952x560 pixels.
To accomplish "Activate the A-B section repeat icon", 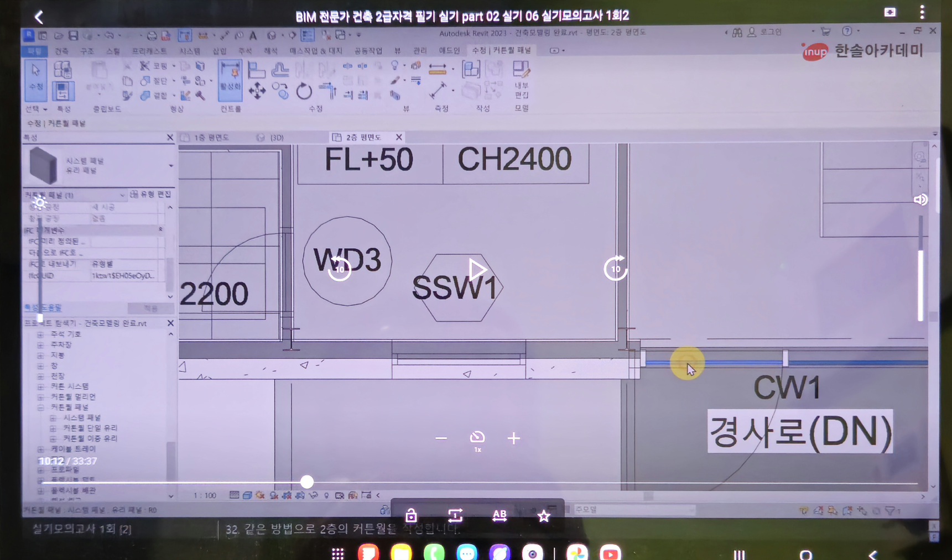I will coord(500,516).
